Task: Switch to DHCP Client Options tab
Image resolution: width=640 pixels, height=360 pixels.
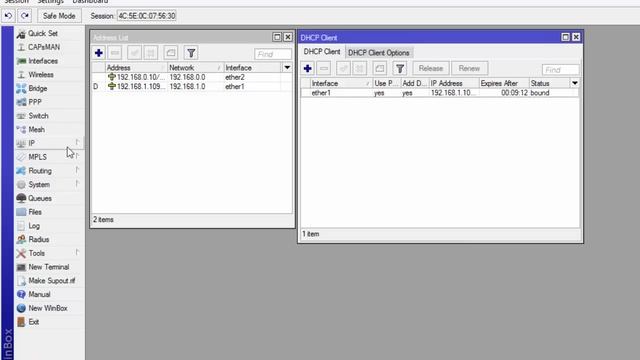Action: [378, 53]
